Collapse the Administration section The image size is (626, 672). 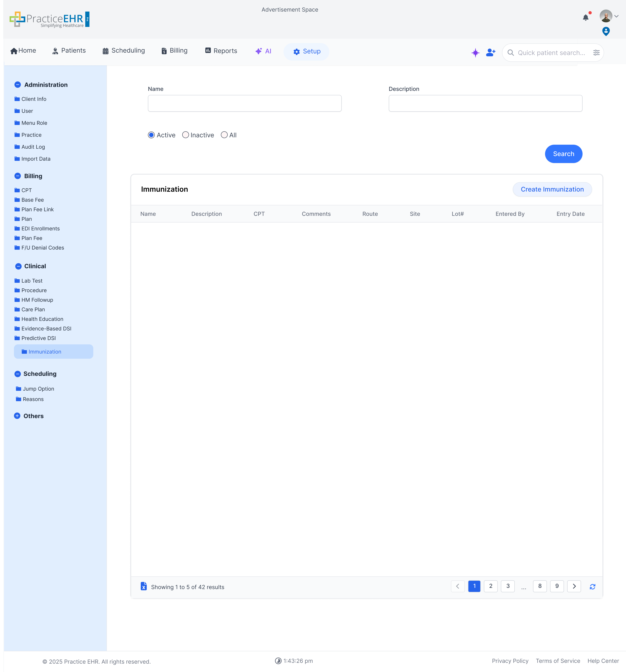click(18, 84)
